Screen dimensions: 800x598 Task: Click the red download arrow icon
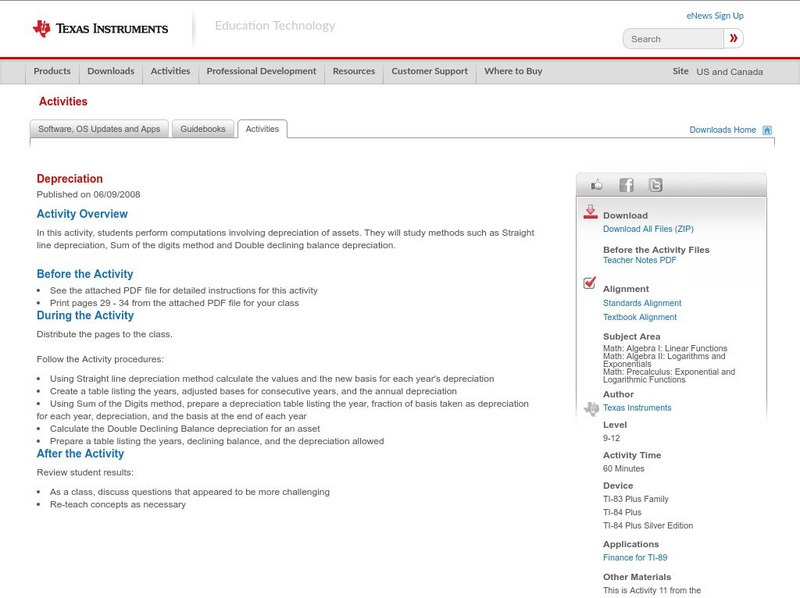(590, 212)
